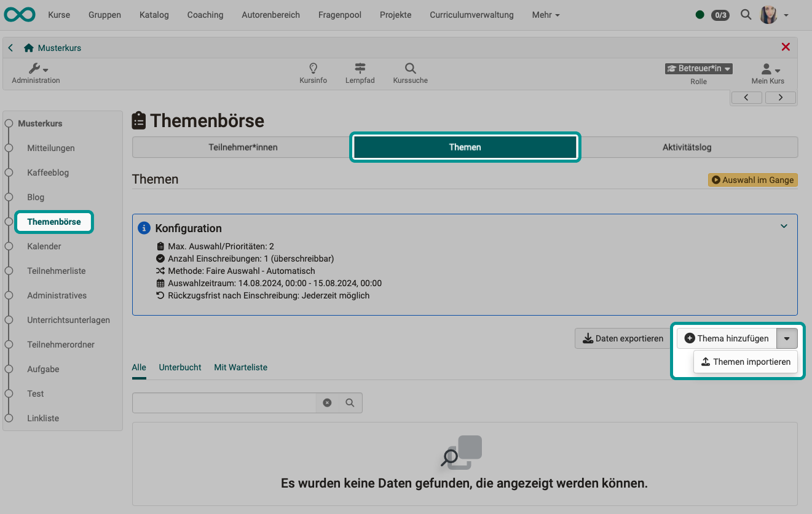Open the Administration wrench menu
The height and width of the screenshot is (514, 812).
(35, 69)
